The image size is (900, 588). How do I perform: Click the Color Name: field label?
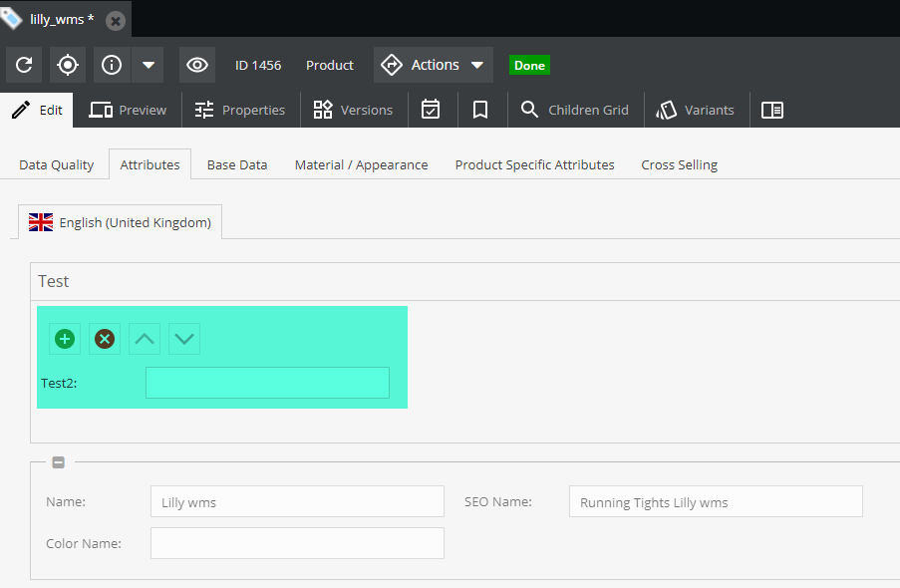pos(84,543)
